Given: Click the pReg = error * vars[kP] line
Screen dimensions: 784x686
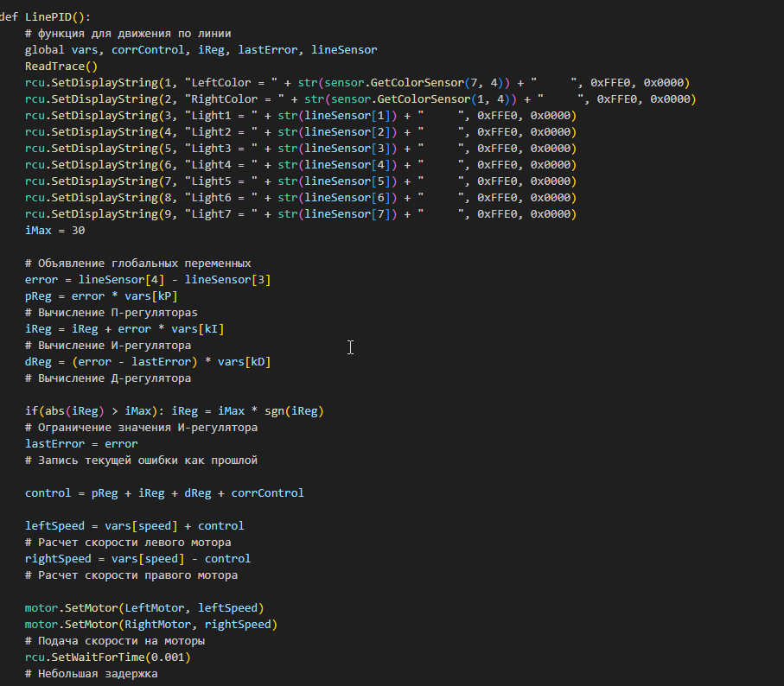Looking at the screenshot, I should click(101, 296).
